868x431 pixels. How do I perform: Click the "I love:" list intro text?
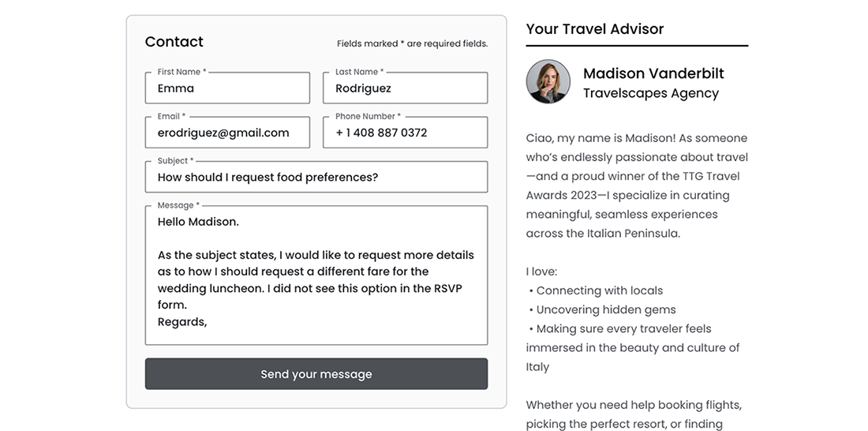(x=541, y=272)
